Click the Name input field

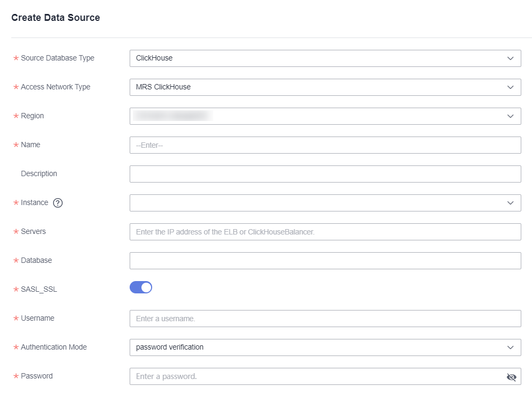coord(325,145)
